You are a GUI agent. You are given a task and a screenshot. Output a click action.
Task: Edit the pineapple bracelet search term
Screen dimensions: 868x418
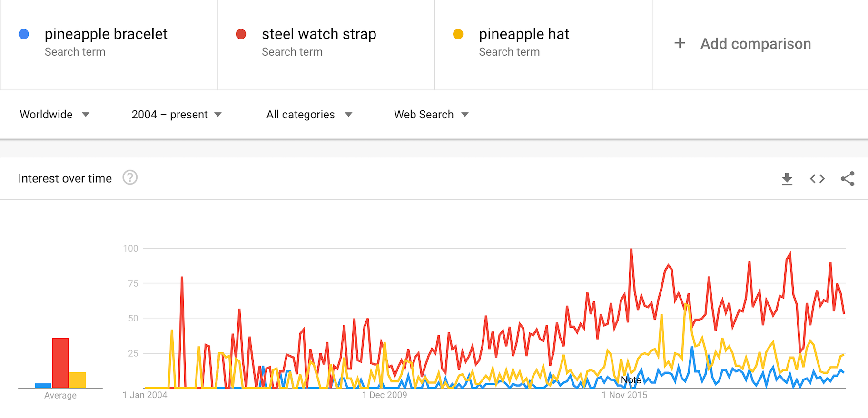tap(106, 34)
